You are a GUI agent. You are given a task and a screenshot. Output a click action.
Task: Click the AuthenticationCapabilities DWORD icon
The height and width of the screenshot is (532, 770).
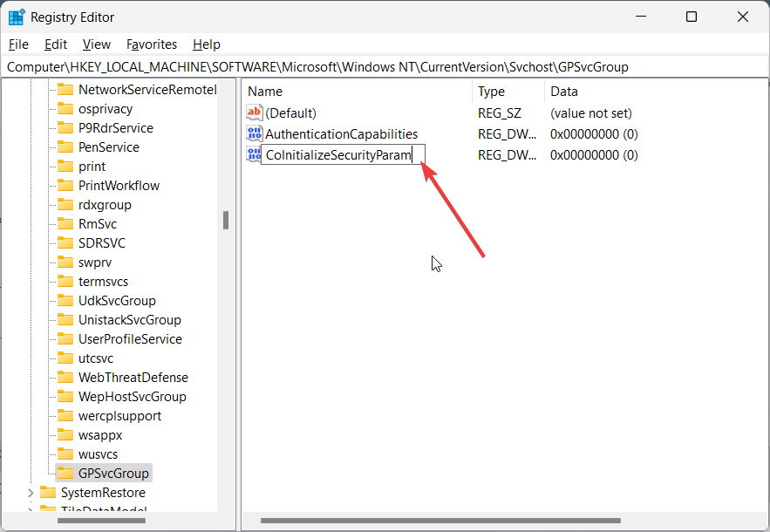[x=255, y=133]
